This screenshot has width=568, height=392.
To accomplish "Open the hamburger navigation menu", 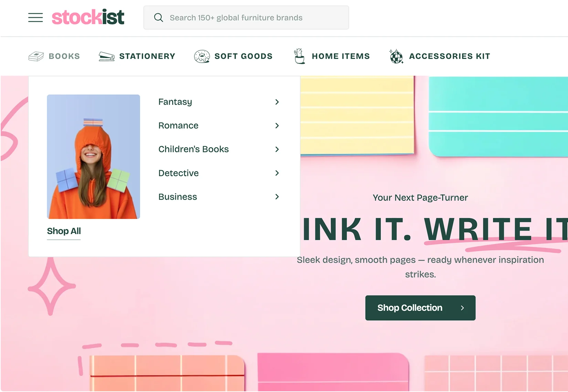I will pos(35,18).
